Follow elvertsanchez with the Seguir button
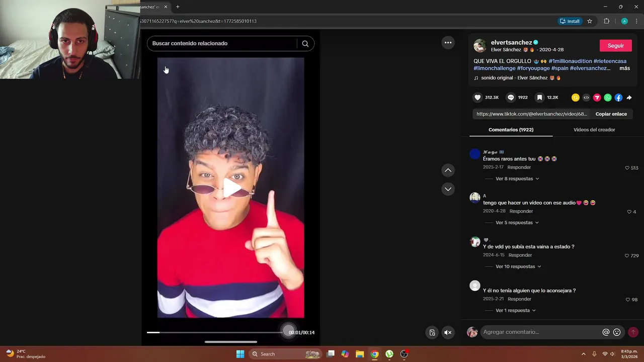 pyautogui.click(x=615, y=45)
